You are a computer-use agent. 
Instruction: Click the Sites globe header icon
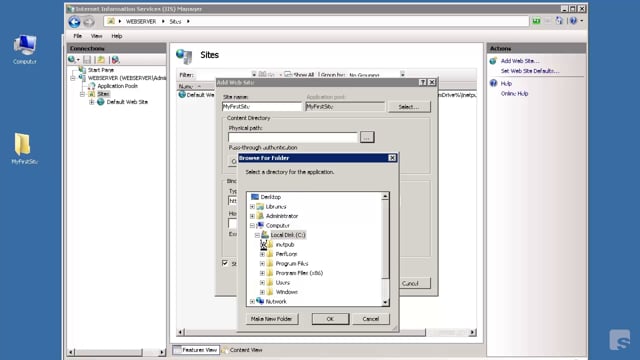pos(184,56)
